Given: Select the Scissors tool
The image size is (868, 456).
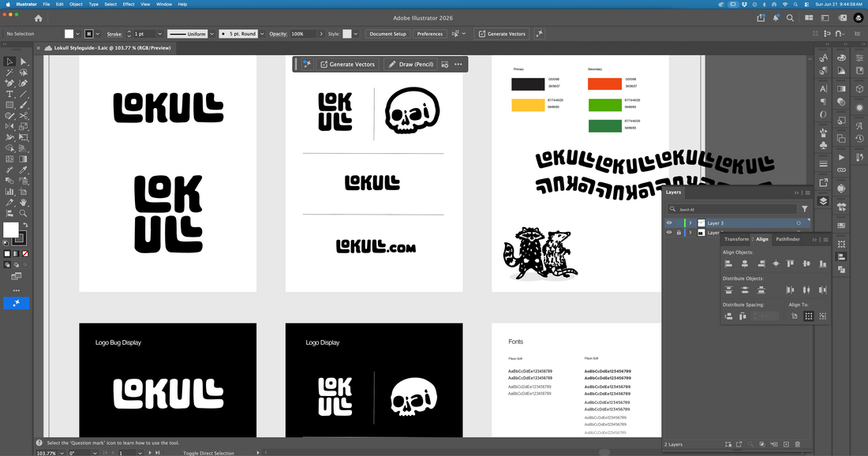Looking at the screenshot, I should click(x=23, y=116).
